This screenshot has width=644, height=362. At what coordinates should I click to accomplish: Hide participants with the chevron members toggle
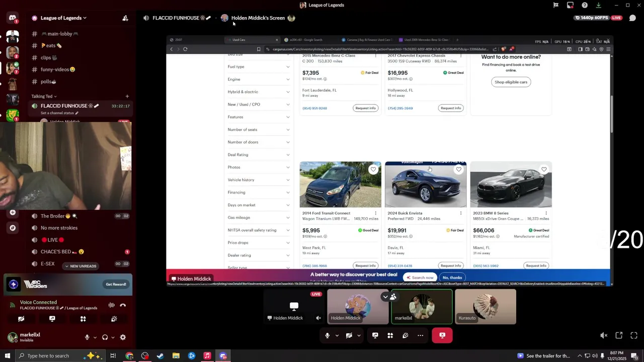point(389,297)
